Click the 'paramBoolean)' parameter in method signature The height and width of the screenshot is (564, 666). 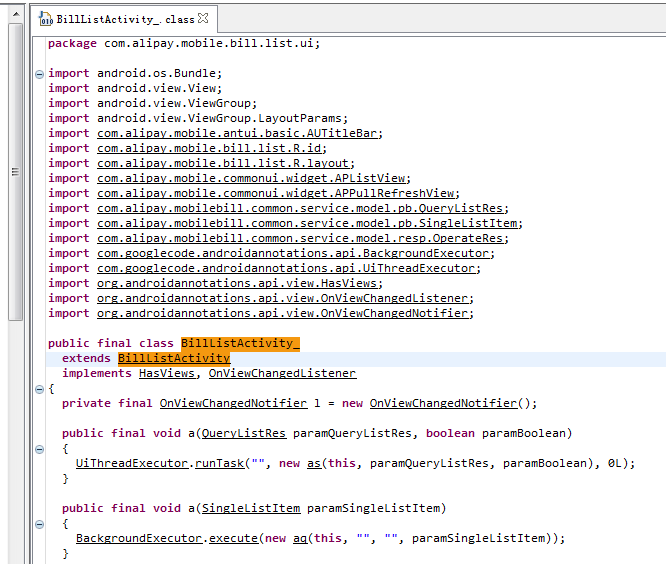pyautogui.click(x=527, y=434)
